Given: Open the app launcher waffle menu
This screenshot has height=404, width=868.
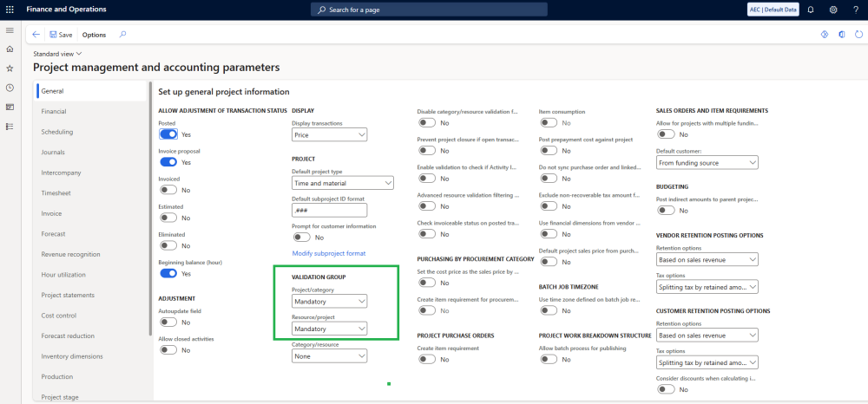Looking at the screenshot, I should pyautogui.click(x=10, y=10).
